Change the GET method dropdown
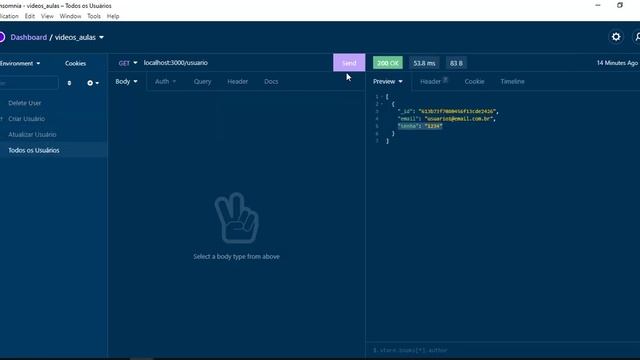This screenshot has height=360, width=640. point(127,63)
